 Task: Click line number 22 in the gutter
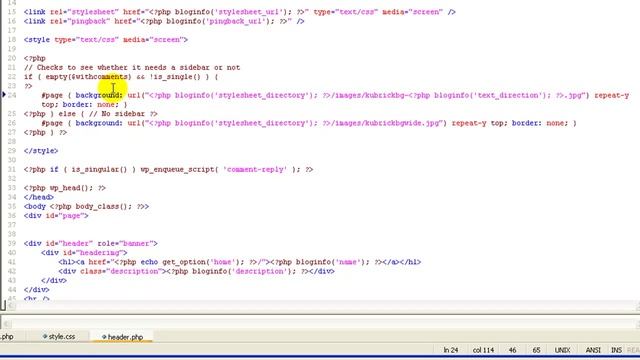(11, 77)
